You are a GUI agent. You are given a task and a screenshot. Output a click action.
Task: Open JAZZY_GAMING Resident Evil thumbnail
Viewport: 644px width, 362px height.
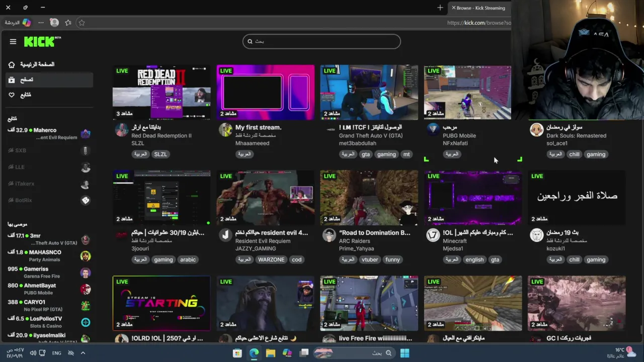pyautogui.click(x=265, y=198)
